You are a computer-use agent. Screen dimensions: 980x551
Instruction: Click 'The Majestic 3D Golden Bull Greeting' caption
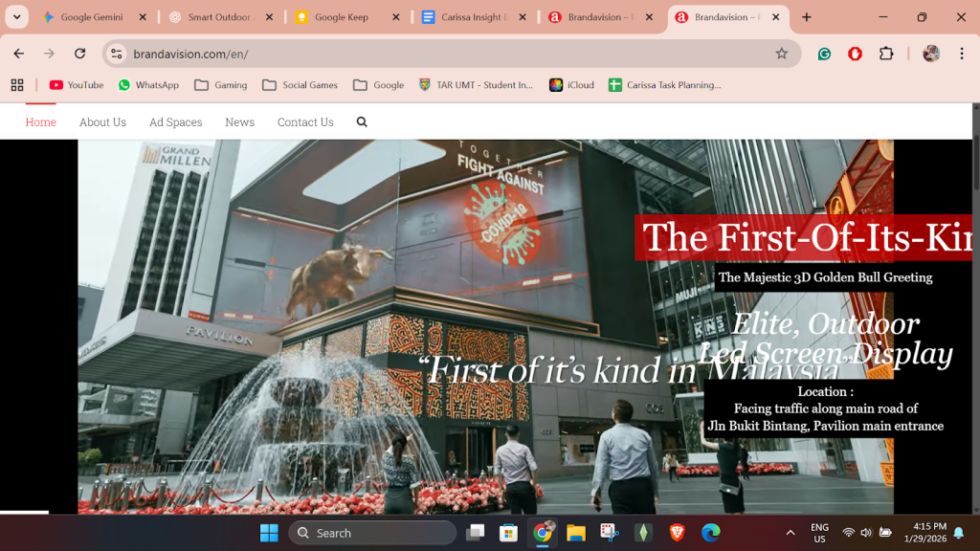(825, 277)
